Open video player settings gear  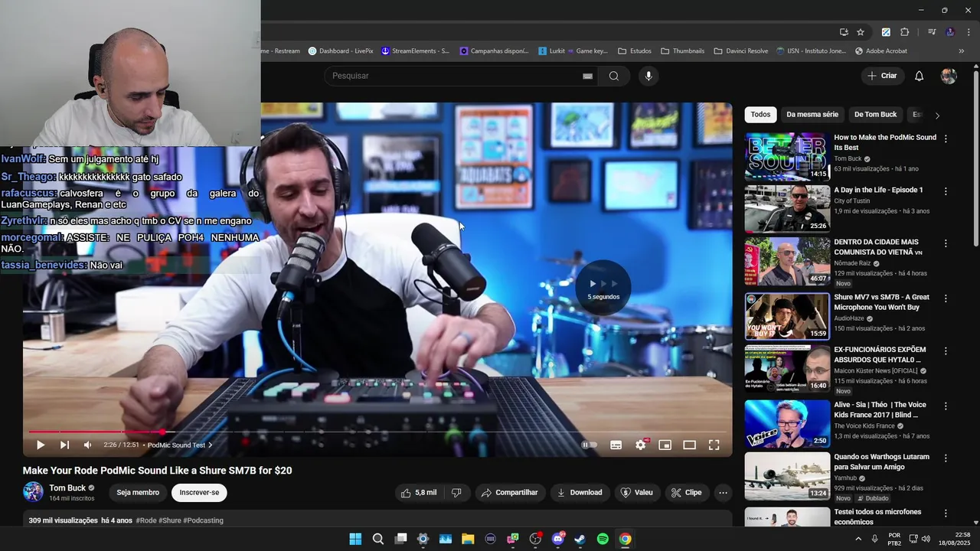[641, 445]
